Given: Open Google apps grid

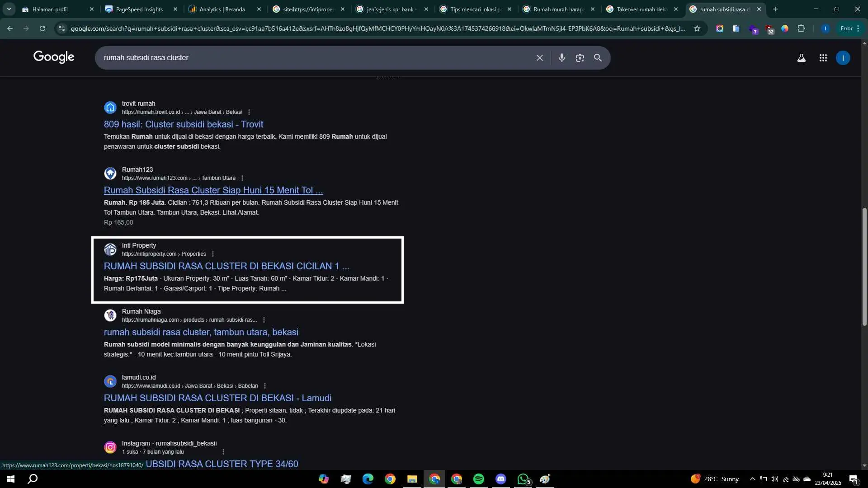Looking at the screenshot, I should point(823,58).
